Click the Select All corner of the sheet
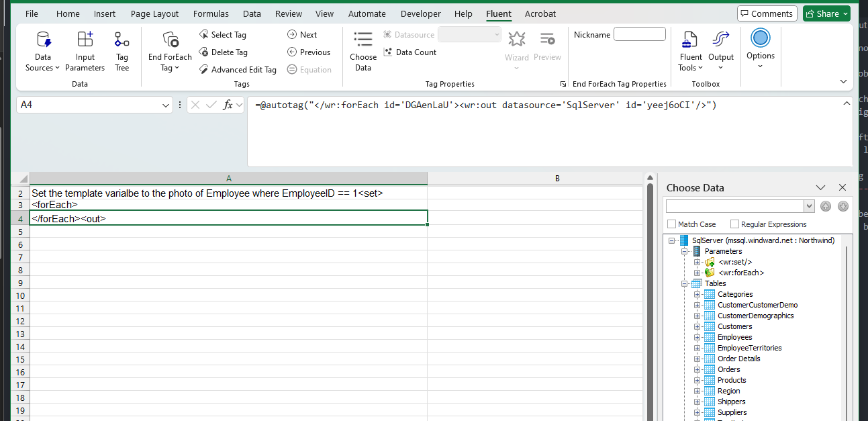Image resolution: width=868 pixels, height=421 pixels. click(21, 179)
